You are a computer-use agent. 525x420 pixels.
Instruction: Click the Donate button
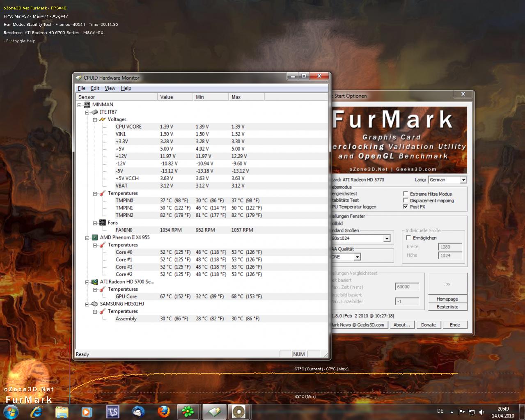[429, 325]
